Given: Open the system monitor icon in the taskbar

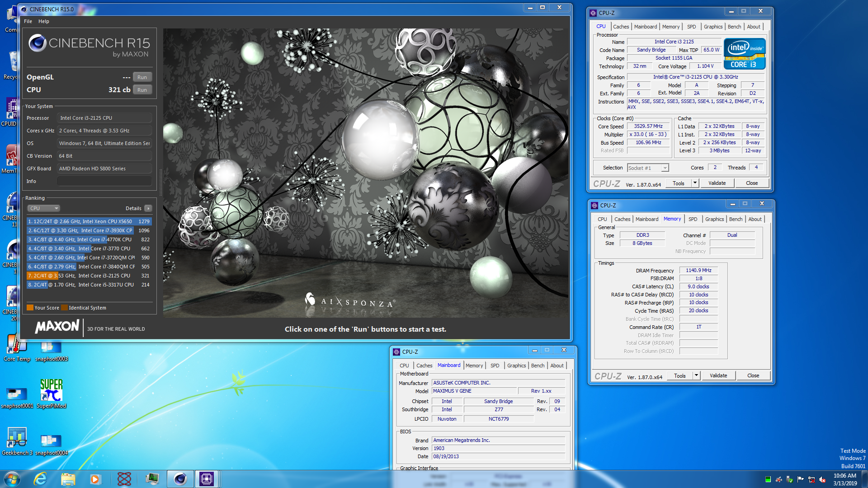Looking at the screenshot, I should [152, 479].
